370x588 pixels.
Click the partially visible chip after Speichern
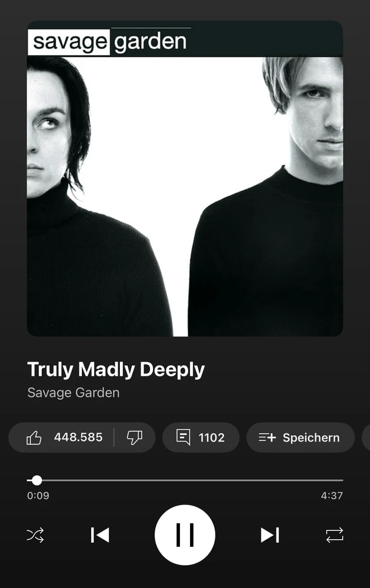366,437
